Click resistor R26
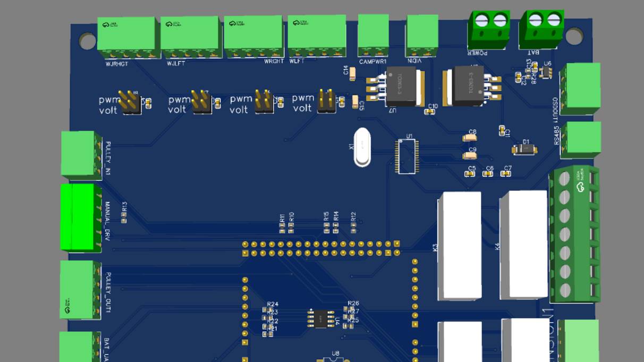The height and width of the screenshot is (362, 644). tap(349, 309)
